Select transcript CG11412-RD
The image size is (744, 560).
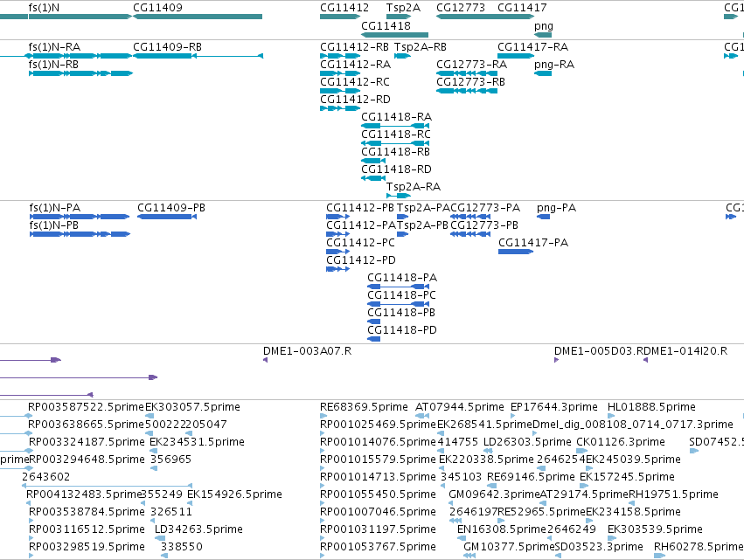tap(356, 100)
